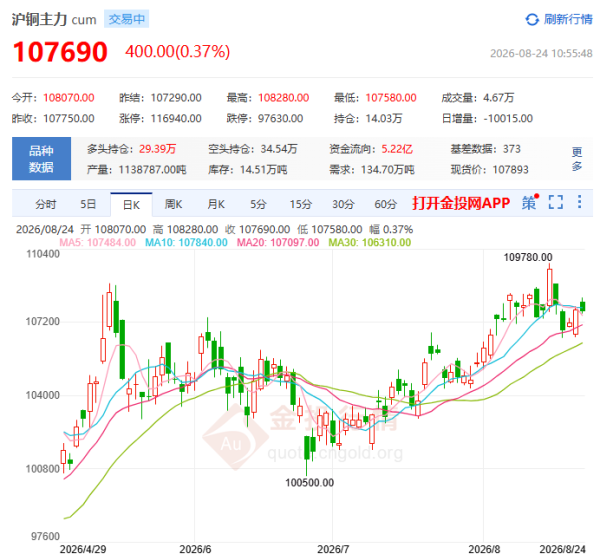Image resolution: width=600 pixels, height=554 pixels.
Task: Click the 97600 price axis label
Action: [x=46, y=536]
